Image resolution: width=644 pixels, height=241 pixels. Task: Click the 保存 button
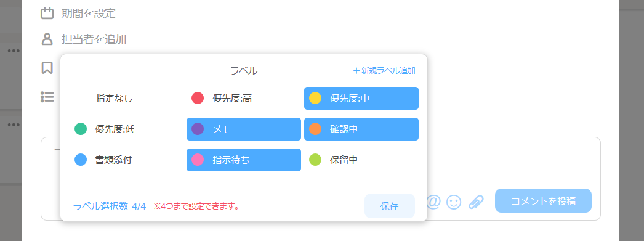click(389, 206)
